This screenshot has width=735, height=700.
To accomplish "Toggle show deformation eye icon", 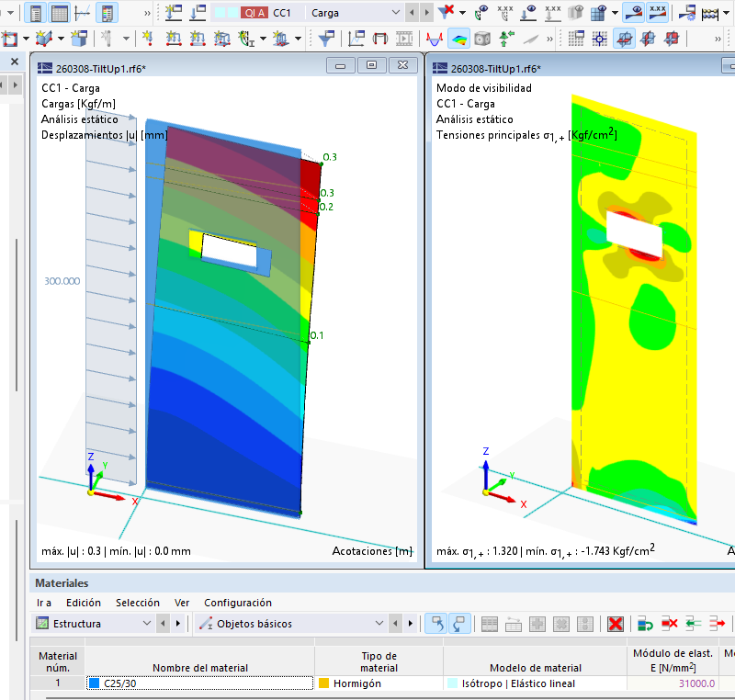I will 481,13.
